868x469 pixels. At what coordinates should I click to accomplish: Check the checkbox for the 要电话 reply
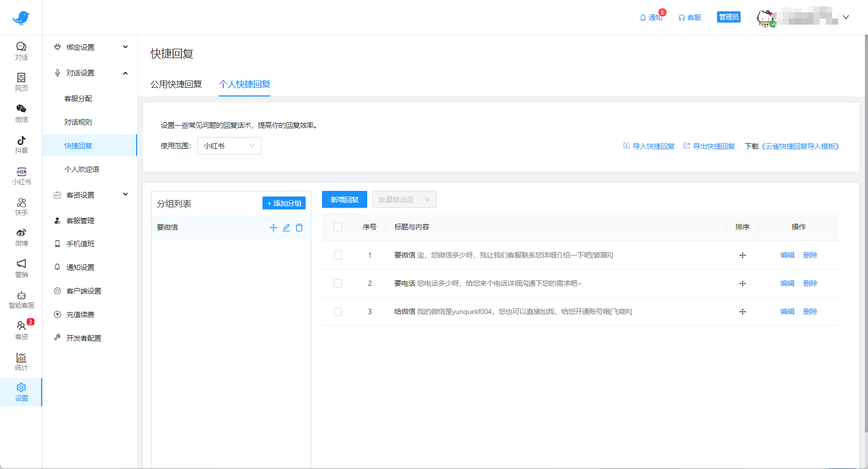point(337,283)
